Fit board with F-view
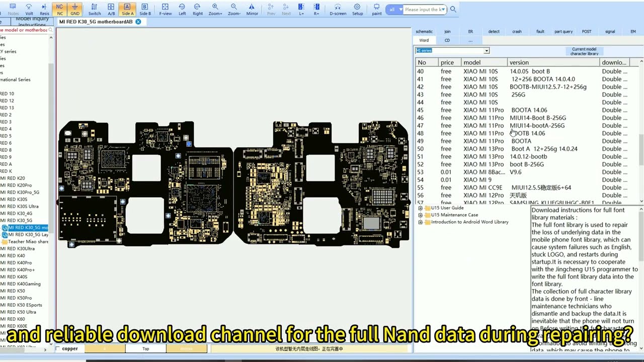644x362 pixels. (x=165, y=9)
